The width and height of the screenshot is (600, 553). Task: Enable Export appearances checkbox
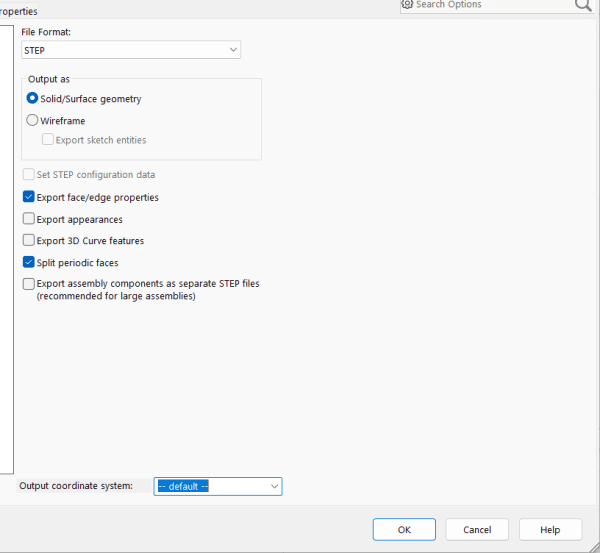click(x=29, y=219)
